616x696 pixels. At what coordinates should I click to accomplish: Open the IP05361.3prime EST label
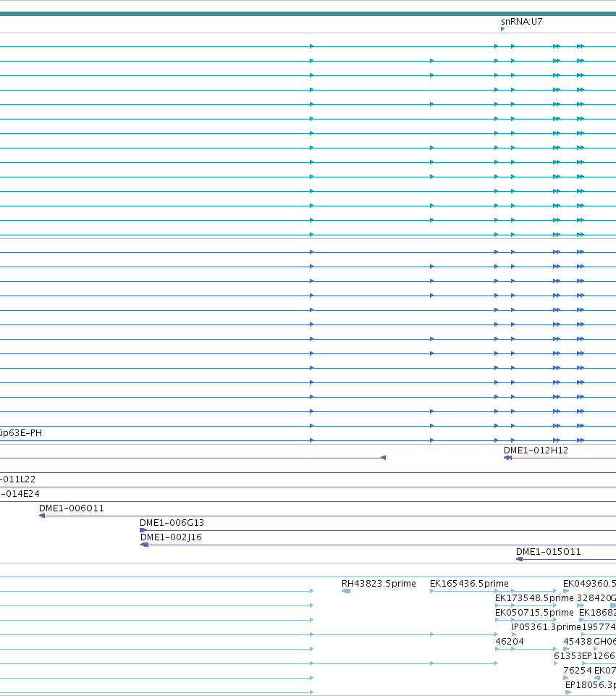coord(547,627)
